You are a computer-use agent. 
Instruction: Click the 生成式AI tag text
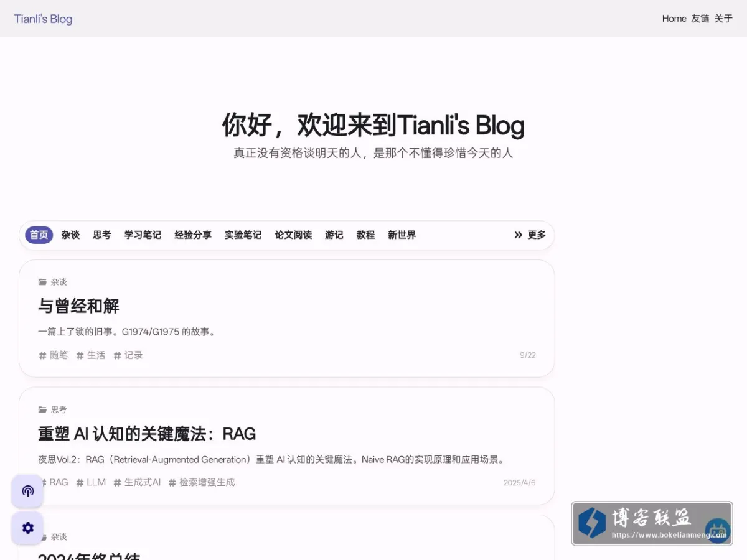tap(143, 482)
